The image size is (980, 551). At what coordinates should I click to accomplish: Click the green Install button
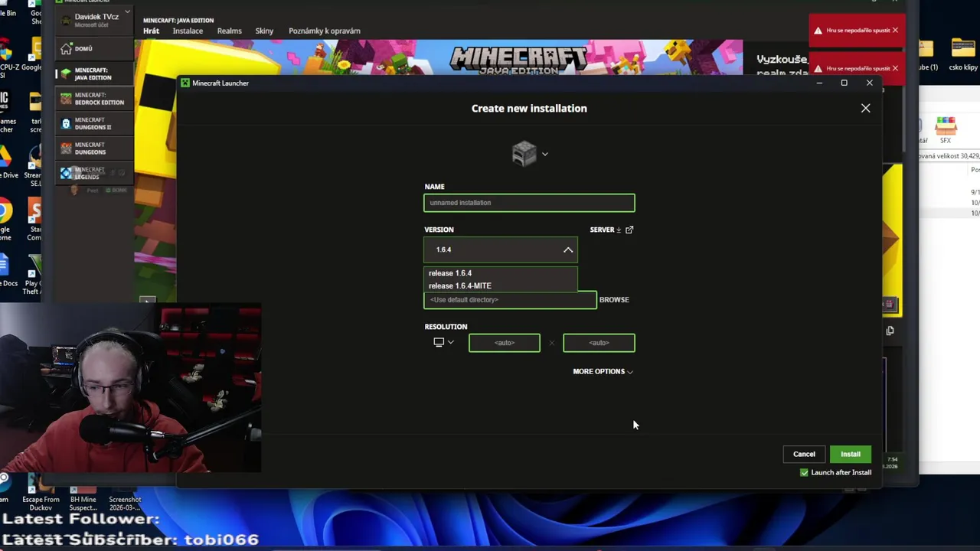coord(851,454)
